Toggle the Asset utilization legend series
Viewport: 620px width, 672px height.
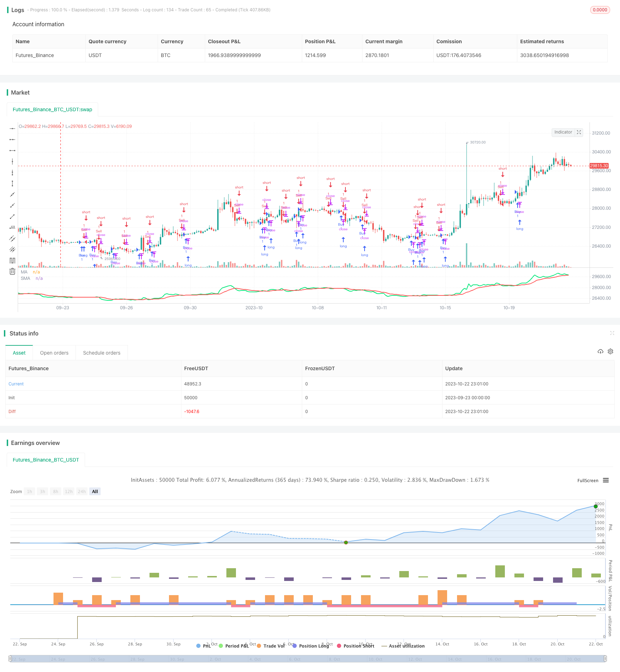[403, 646]
